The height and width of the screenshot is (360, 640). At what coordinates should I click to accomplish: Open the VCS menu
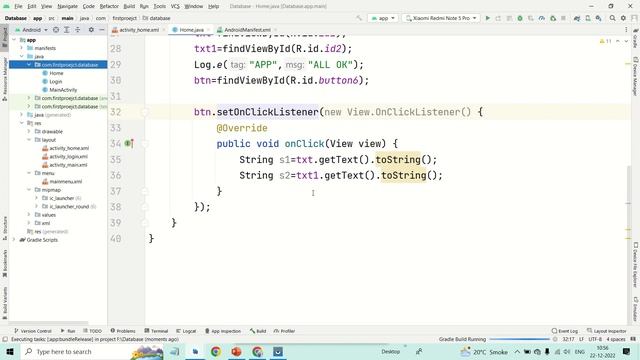tap(175, 6)
